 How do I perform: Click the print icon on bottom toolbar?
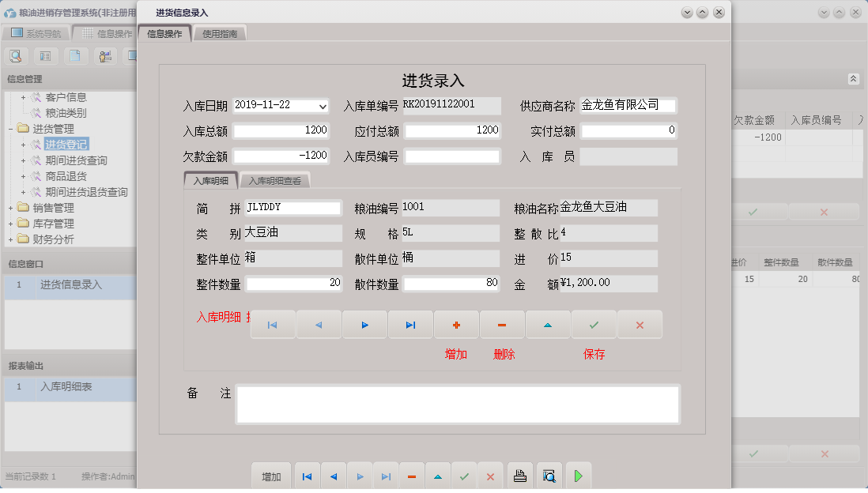point(521,476)
